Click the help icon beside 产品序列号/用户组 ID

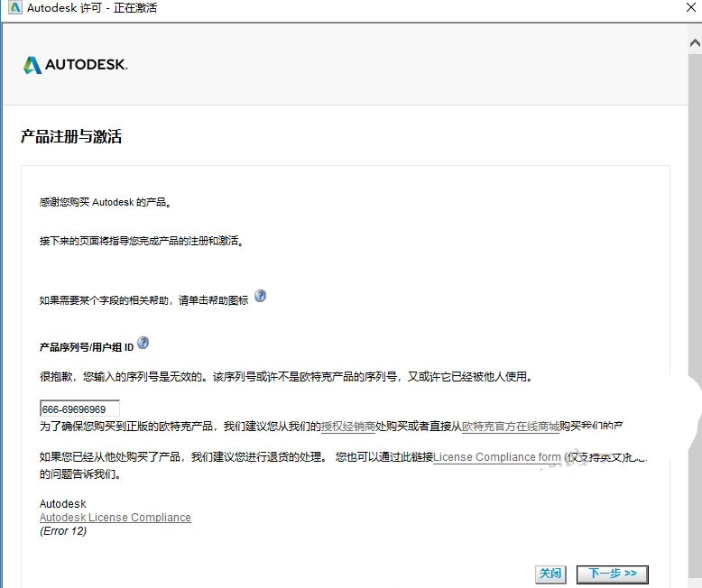point(143,343)
